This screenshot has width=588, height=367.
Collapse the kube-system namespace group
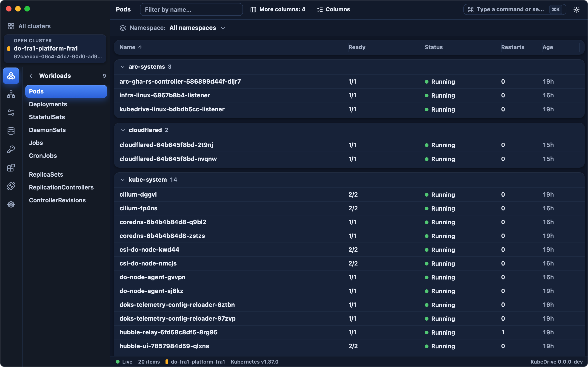click(123, 180)
